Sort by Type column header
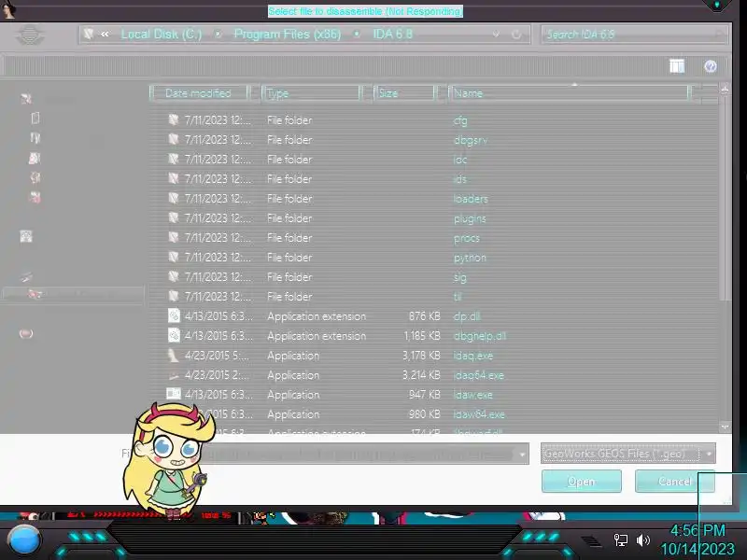This screenshot has height=560, width=747. pyautogui.click(x=311, y=92)
